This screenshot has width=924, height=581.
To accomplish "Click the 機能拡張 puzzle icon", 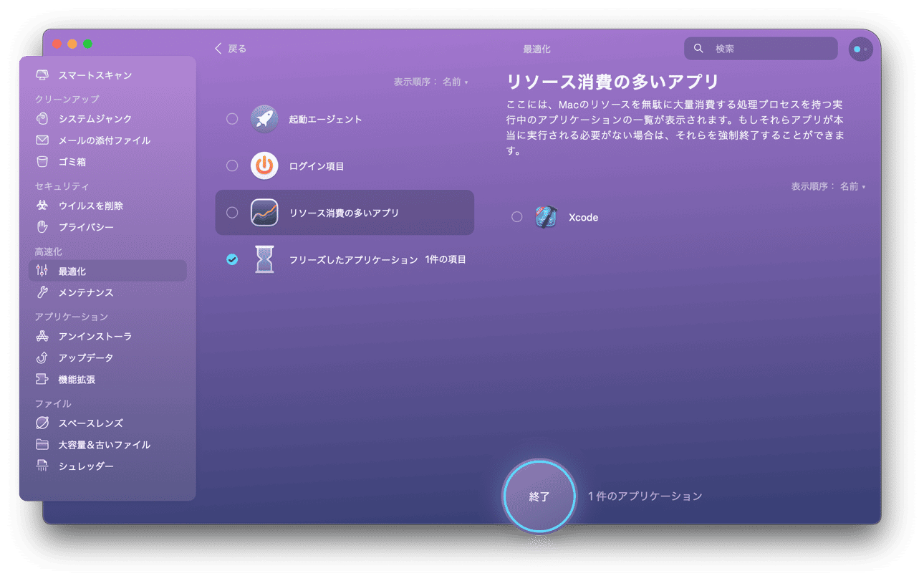I will [x=42, y=380].
